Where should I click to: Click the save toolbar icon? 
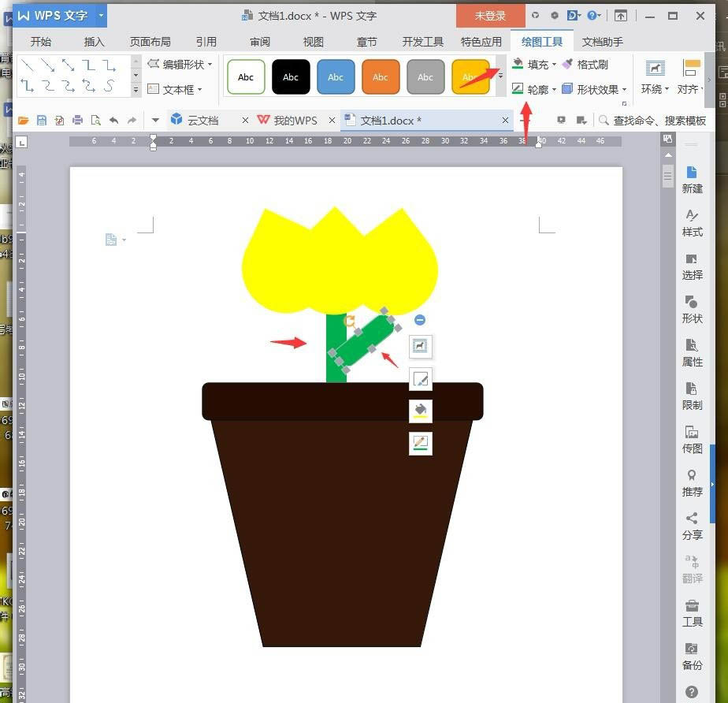tap(41, 121)
